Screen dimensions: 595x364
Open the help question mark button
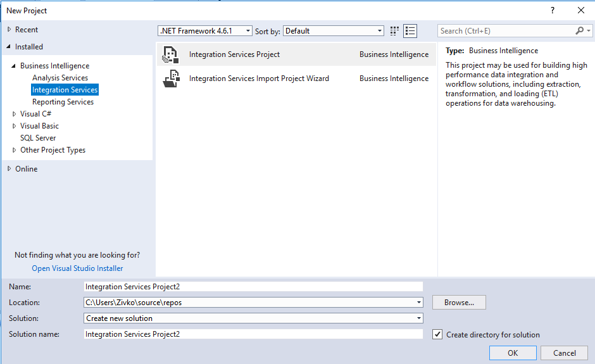pos(553,10)
